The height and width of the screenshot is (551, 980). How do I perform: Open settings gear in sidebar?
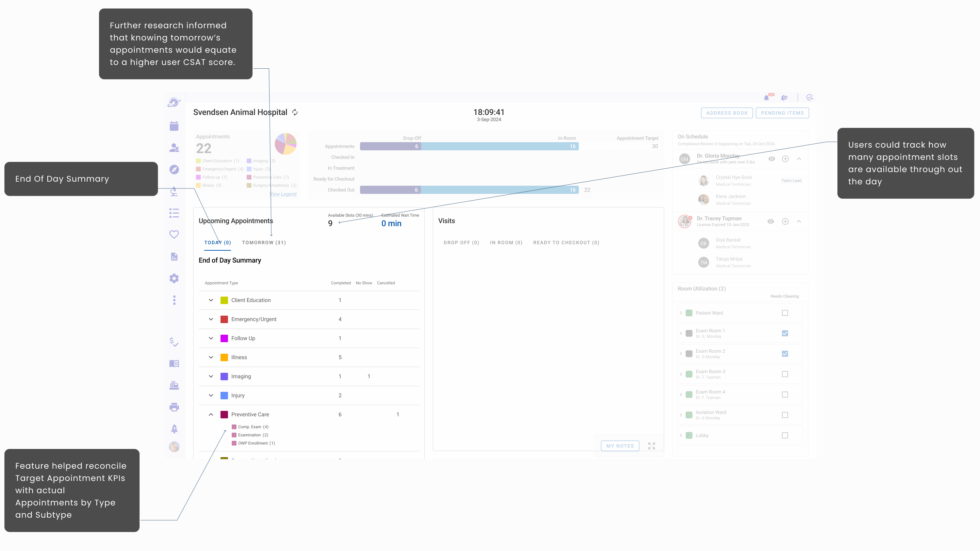[174, 278]
